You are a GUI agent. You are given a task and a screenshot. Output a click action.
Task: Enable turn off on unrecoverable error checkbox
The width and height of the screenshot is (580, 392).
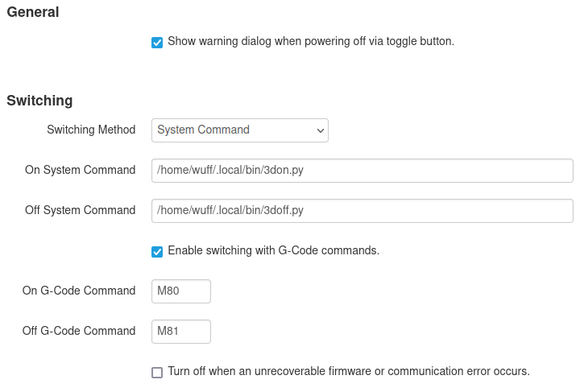[157, 372]
